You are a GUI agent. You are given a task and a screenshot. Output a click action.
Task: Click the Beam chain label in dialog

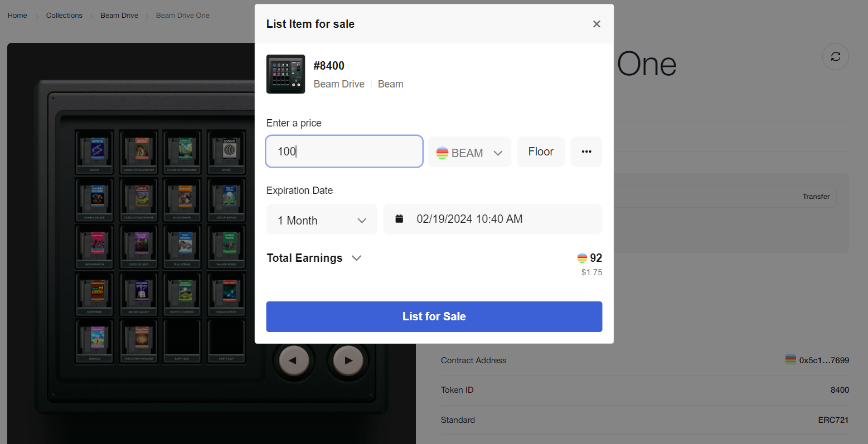click(x=390, y=84)
